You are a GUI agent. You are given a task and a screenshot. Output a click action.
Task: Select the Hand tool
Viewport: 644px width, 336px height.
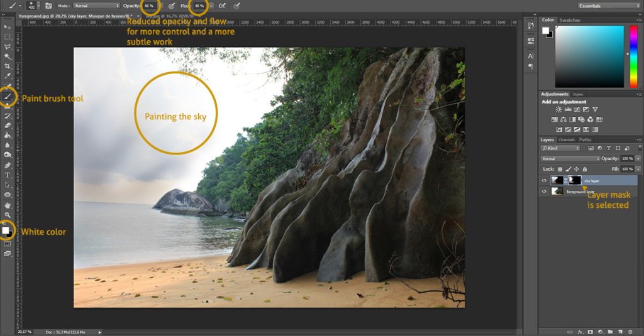(x=8, y=205)
